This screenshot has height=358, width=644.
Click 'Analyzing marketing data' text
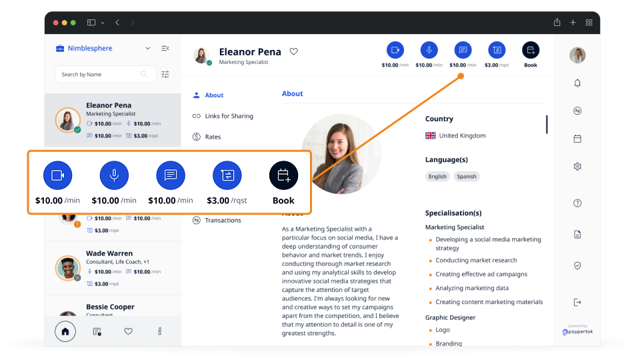(x=472, y=288)
